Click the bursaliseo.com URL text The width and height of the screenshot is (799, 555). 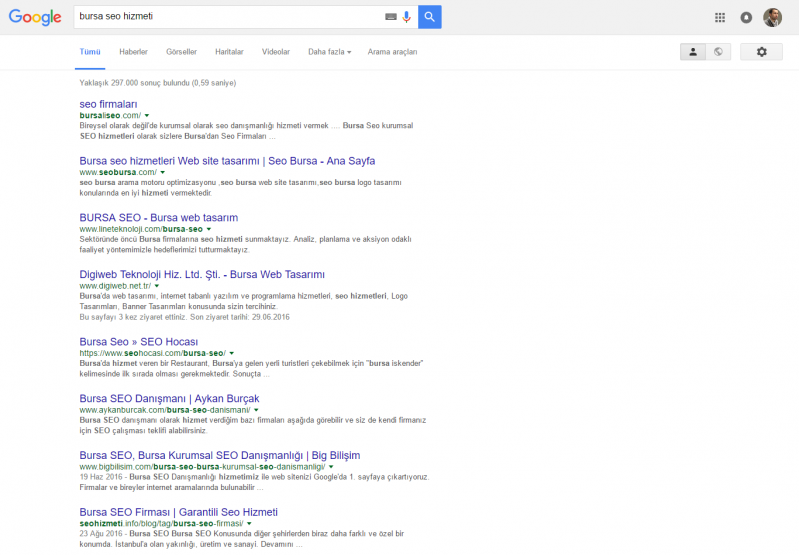[110, 115]
